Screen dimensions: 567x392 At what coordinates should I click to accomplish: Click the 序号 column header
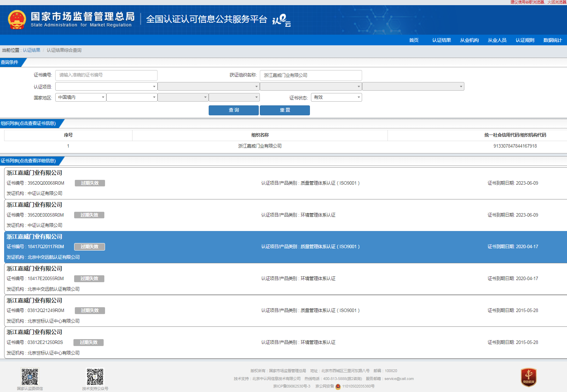point(68,135)
